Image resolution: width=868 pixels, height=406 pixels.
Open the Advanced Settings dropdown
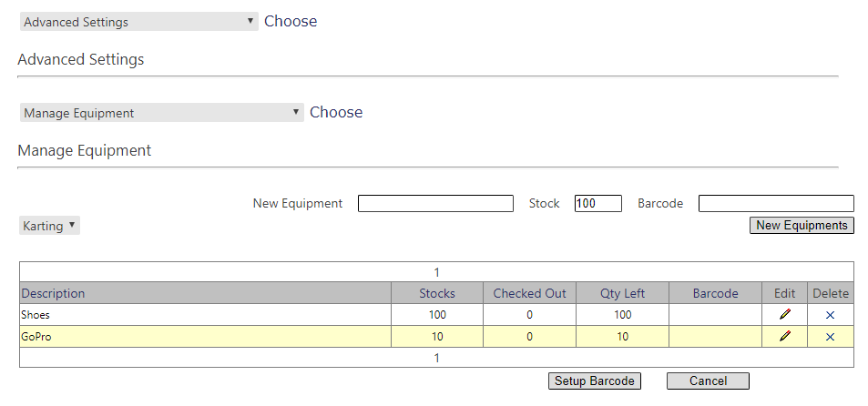click(138, 22)
